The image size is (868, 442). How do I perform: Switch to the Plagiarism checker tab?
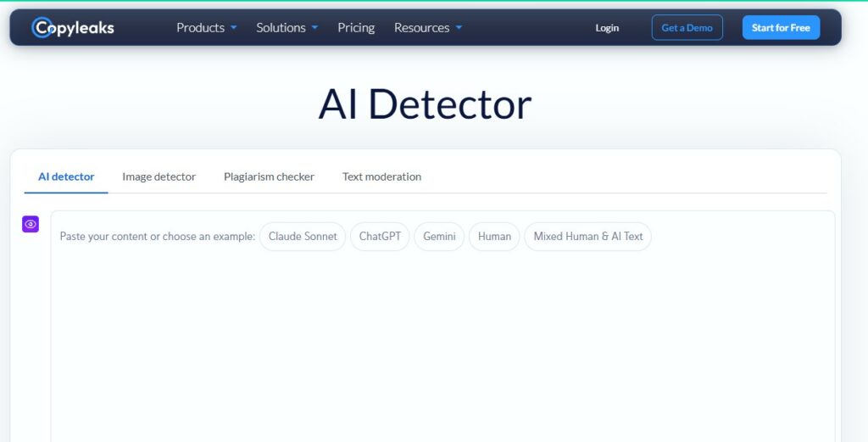[x=269, y=176]
